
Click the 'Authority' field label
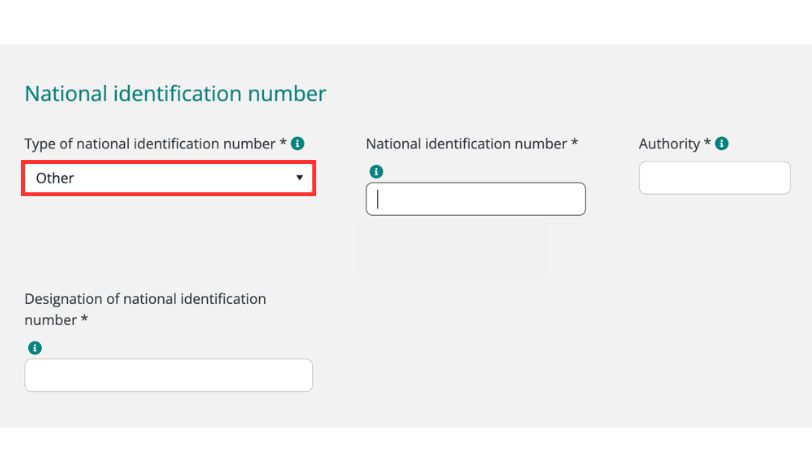(669, 144)
